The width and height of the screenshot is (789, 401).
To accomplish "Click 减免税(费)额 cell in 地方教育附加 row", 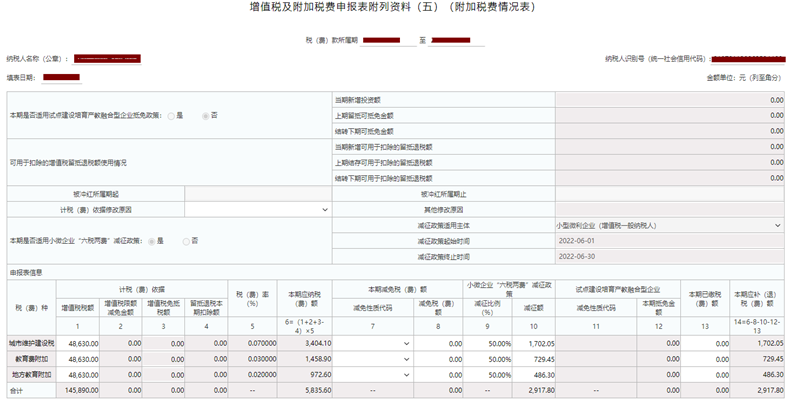I will tap(438, 375).
